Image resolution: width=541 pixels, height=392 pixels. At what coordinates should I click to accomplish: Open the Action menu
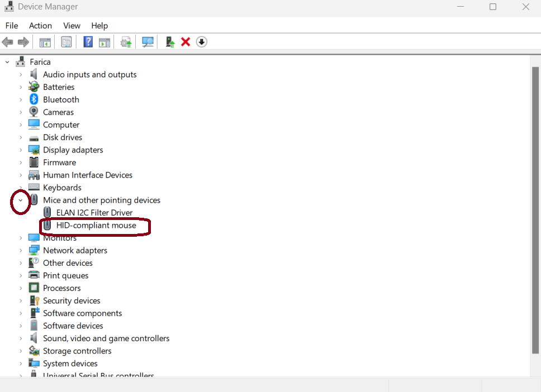40,26
